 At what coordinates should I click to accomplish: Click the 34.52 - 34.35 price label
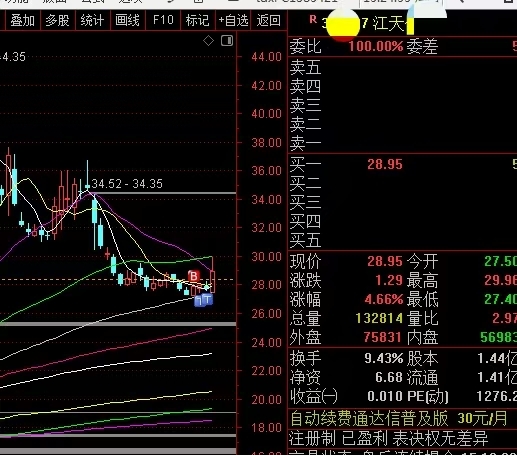127,184
